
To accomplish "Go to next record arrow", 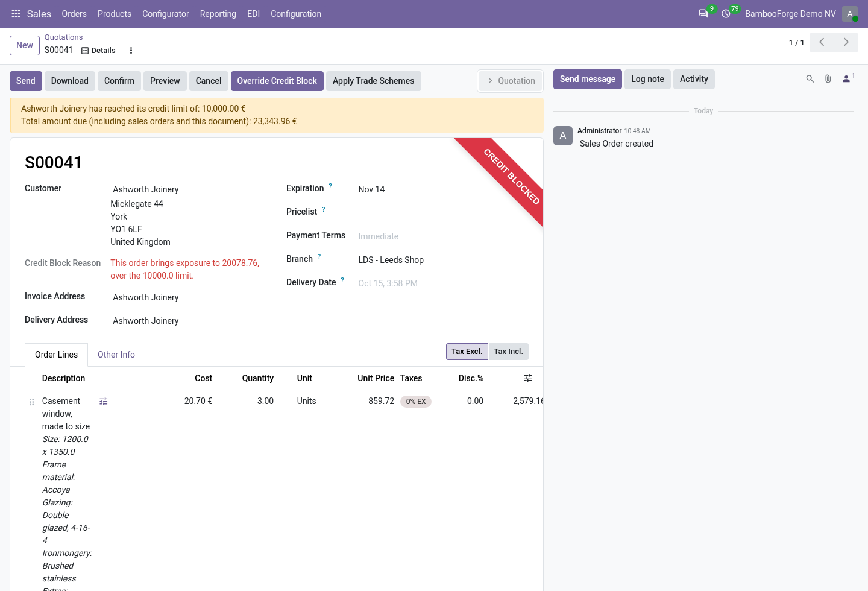I will click(846, 42).
